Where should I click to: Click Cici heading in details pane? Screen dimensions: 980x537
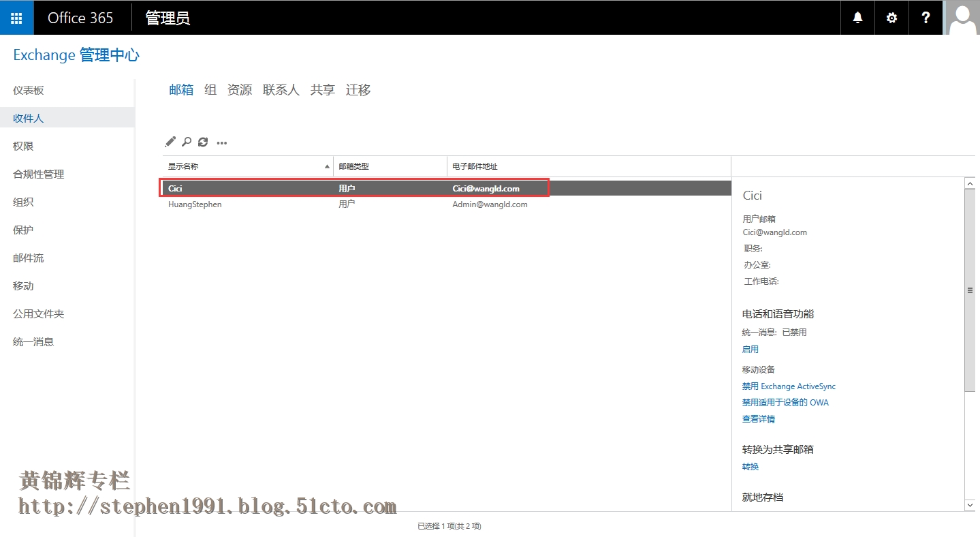click(752, 196)
